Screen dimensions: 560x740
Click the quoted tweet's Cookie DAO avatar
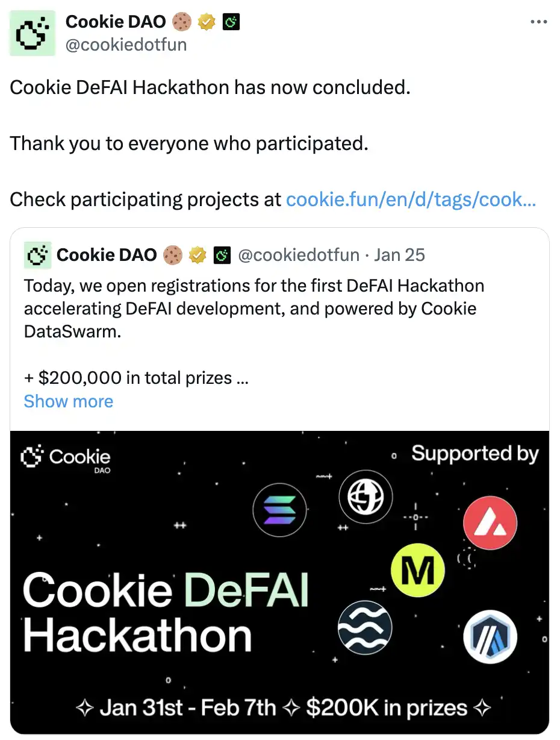click(37, 256)
